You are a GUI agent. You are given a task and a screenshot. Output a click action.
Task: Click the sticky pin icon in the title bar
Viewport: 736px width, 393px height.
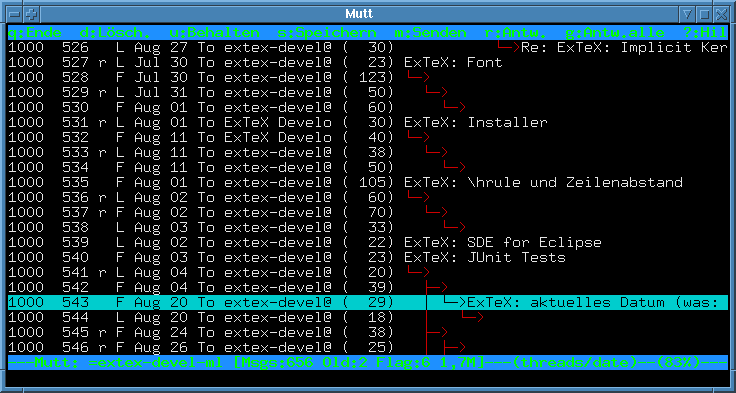[31, 14]
